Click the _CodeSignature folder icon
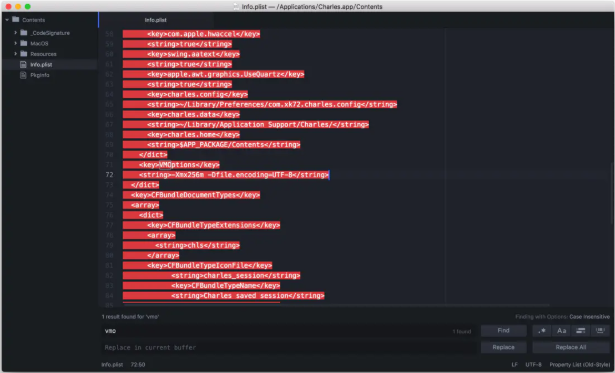 pyautogui.click(x=24, y=33)
